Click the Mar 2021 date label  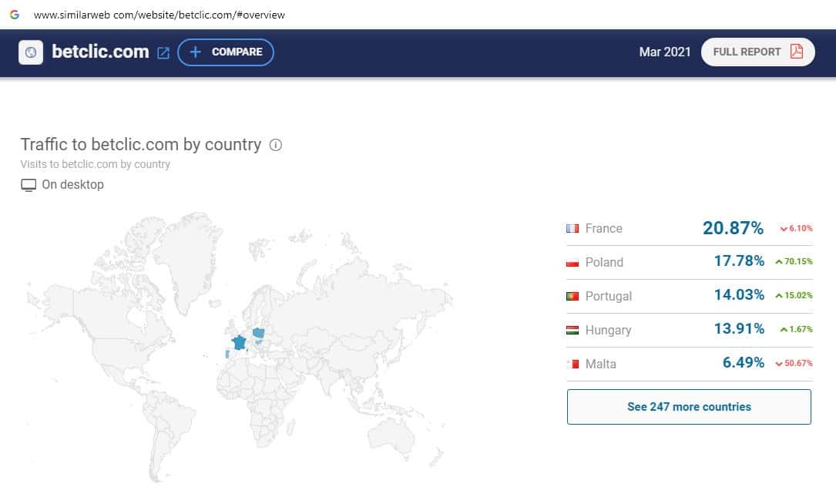(x=664, y=52)
